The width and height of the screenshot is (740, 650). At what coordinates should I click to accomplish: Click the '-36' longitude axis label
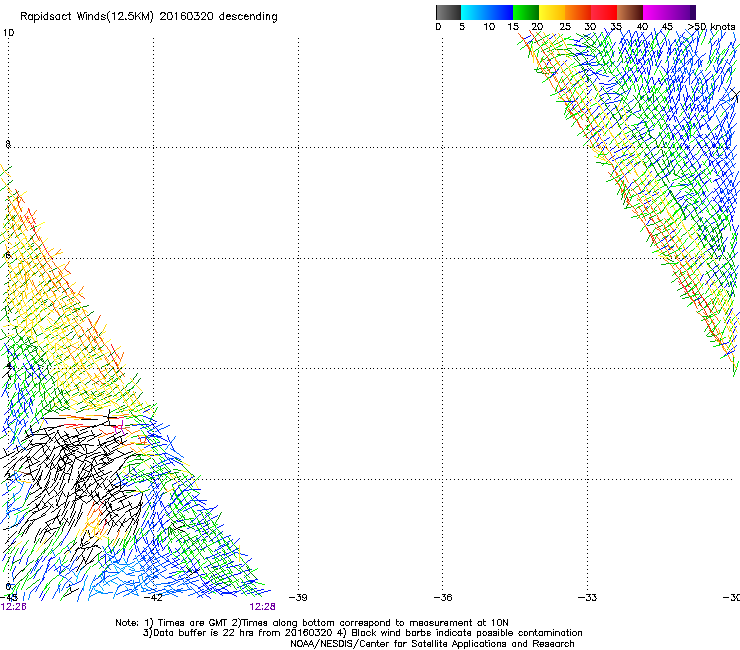443,598
